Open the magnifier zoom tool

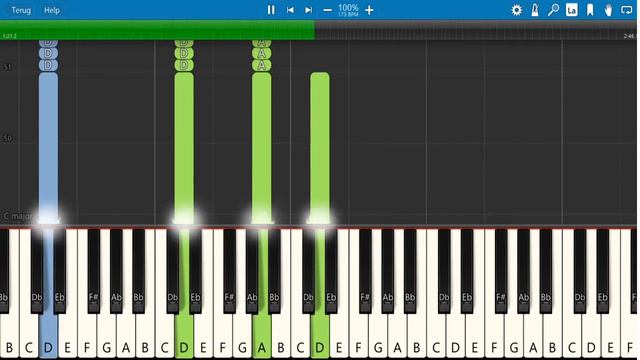[x=553, y=10]
